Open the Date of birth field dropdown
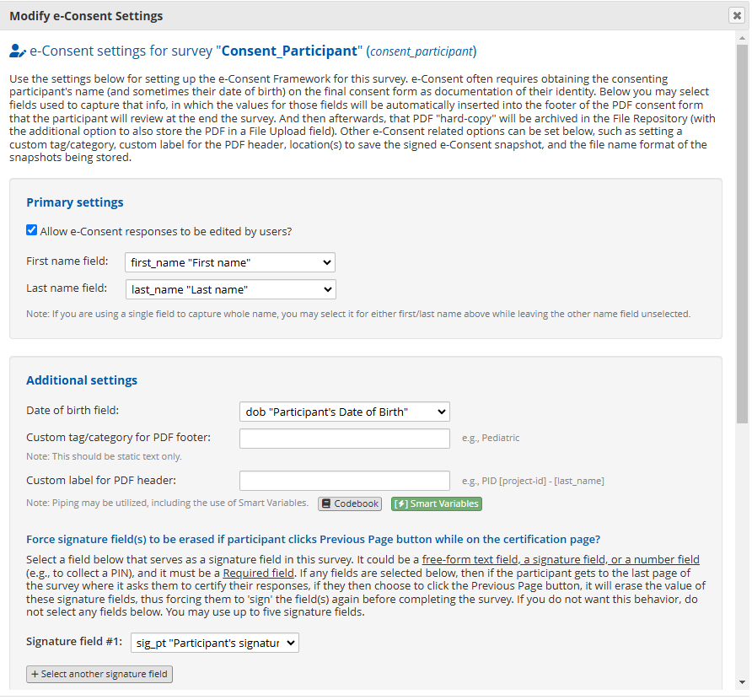 click(344, 412)
